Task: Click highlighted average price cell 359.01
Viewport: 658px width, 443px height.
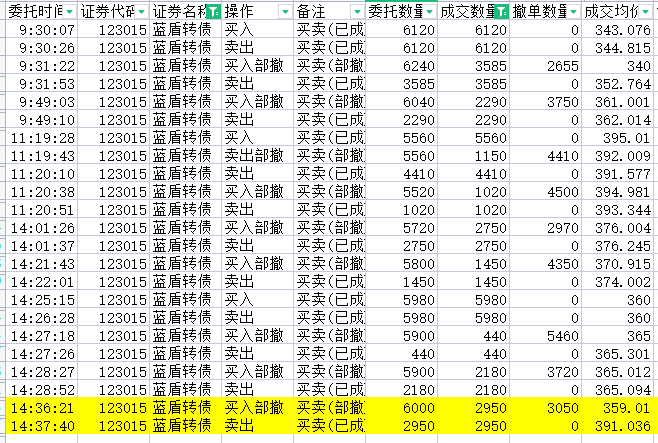Action: (x=619, y=408)
